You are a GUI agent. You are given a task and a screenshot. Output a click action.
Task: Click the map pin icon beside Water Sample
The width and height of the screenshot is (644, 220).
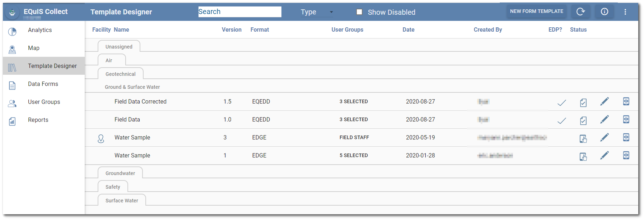(101, 138)
